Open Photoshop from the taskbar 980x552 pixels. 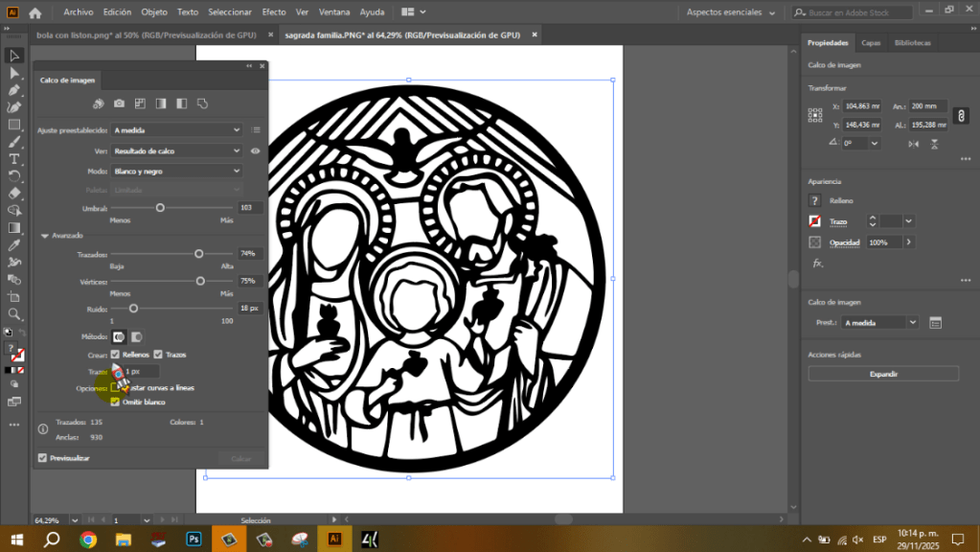(x=194, y=539)
